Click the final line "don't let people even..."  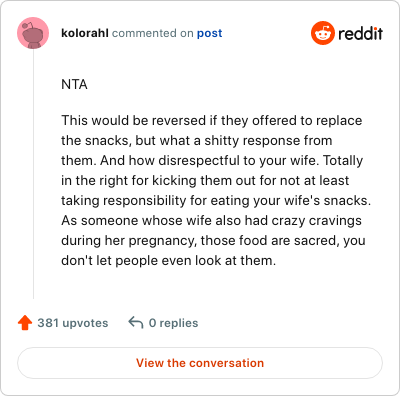click(169, 260)
